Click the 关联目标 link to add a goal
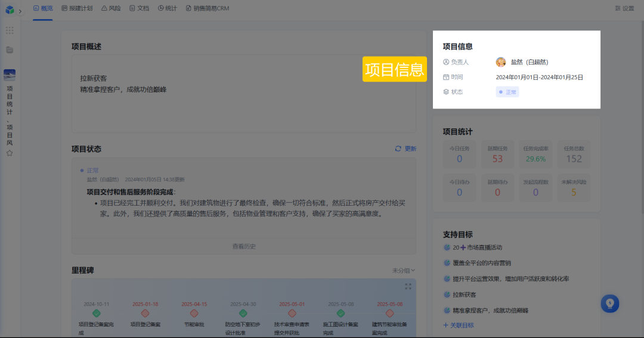Image resolution: width=644 pixels, height=338 pixels. tap(459, 325)
